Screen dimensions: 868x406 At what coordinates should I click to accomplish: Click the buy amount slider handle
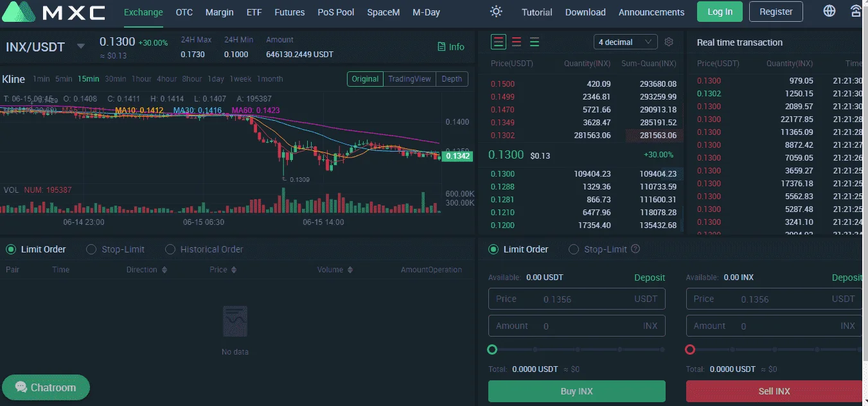(492, 349)
